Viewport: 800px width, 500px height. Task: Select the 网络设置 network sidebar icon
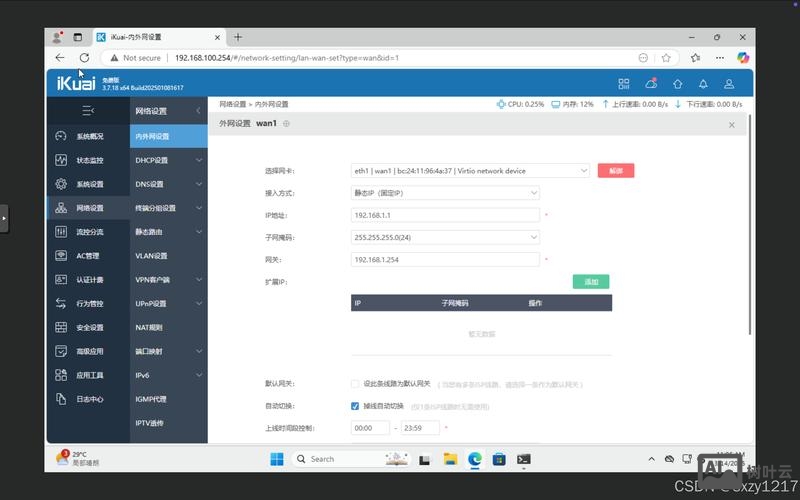[61, 208]
